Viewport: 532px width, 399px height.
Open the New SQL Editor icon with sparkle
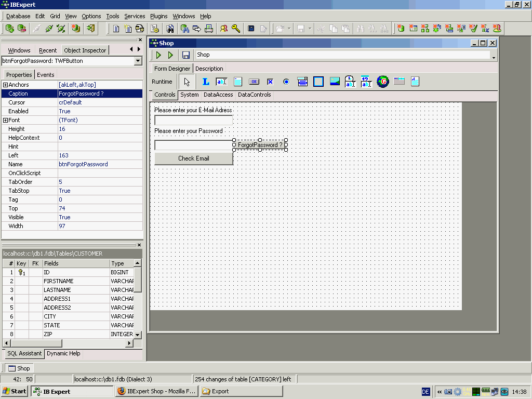point(128,29)
